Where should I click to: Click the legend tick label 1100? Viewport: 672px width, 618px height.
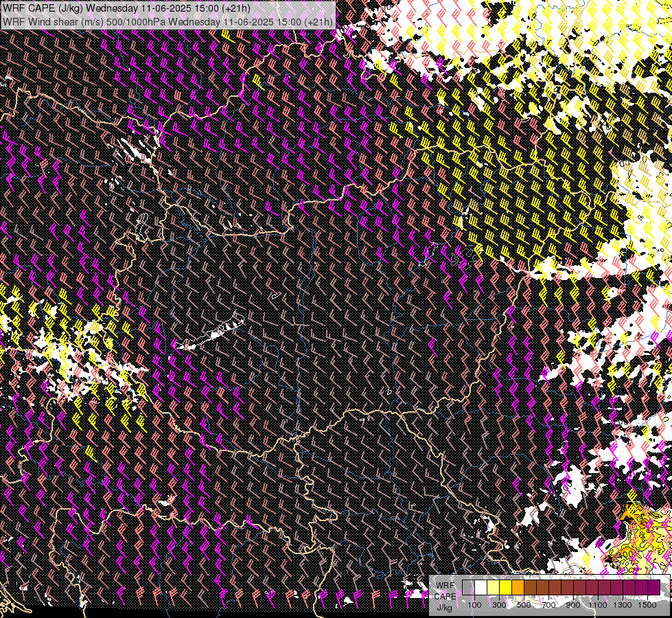click(x=598, y=605)
